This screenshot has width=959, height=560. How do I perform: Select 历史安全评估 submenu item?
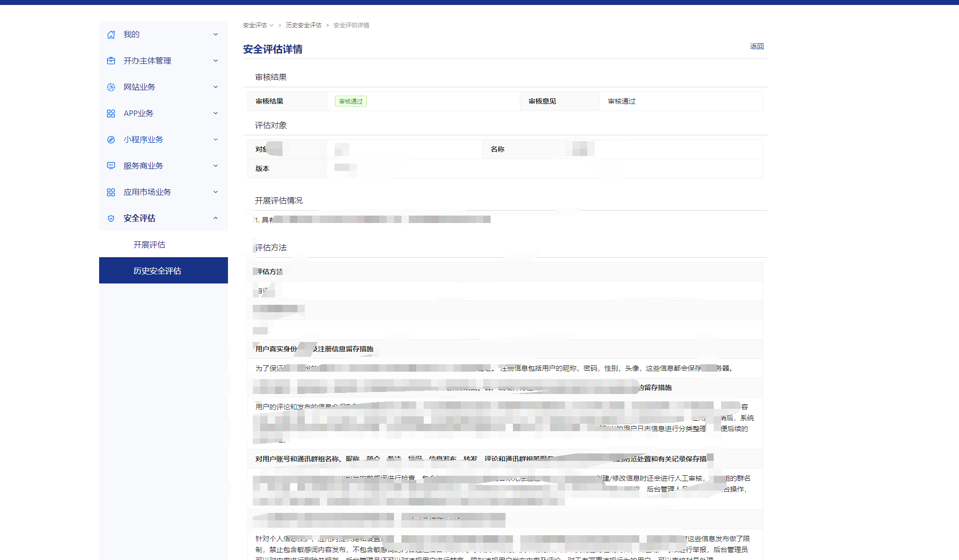[x=164, y=271]
